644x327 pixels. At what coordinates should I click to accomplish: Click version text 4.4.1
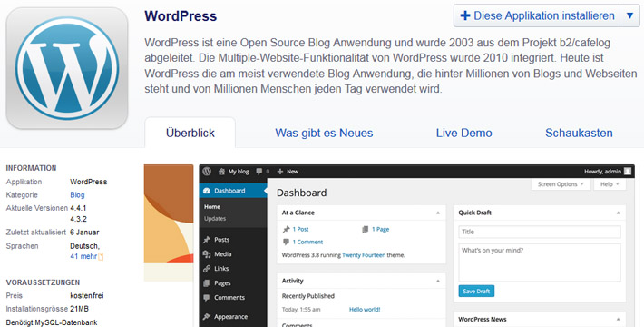click(x=78, y=208)
